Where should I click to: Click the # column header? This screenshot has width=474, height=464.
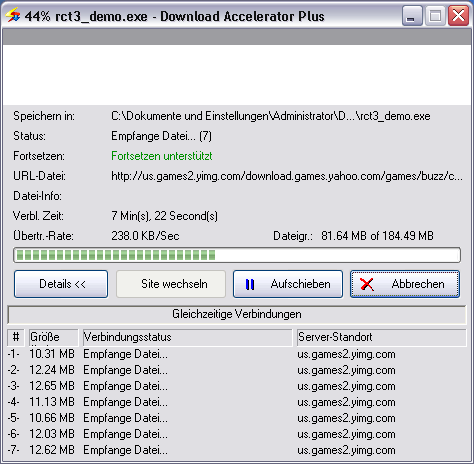click(16, 337)
